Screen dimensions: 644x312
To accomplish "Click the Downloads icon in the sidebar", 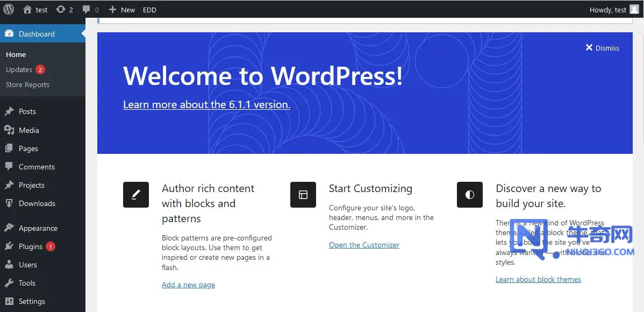I will (9, 203).
